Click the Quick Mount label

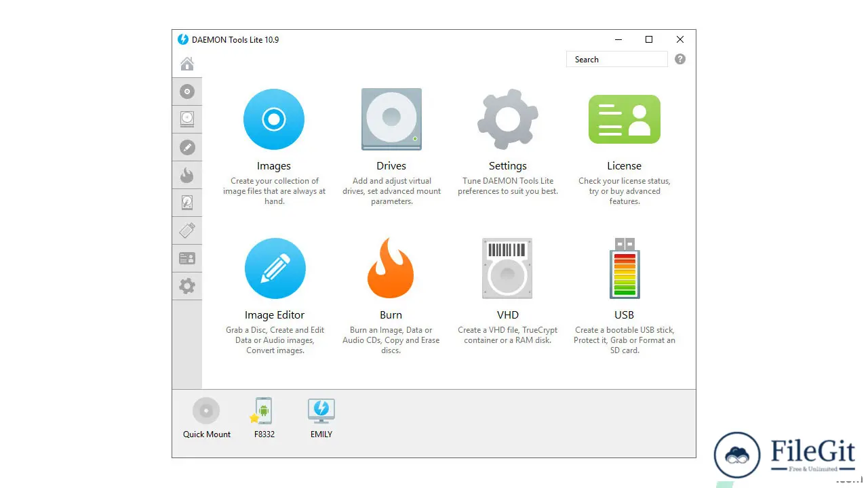[x=207, y=434]
